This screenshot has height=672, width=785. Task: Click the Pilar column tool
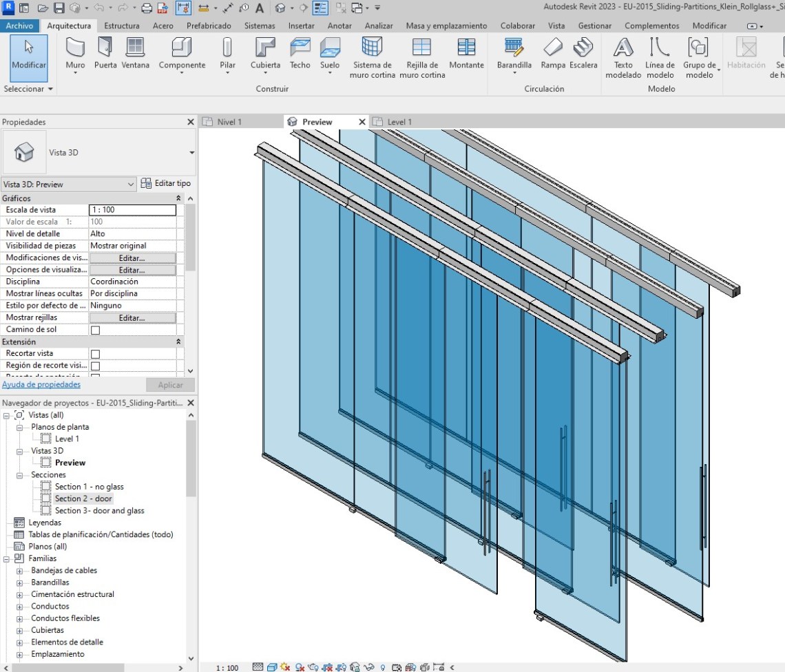pos(227,54)
